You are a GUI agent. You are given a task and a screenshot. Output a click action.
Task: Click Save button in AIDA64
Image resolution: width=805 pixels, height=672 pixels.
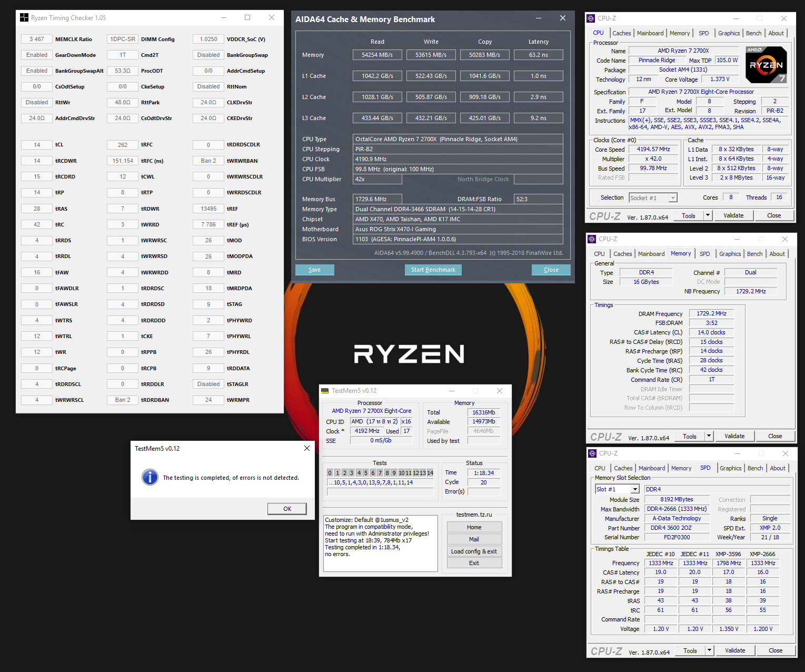point(314,270)
